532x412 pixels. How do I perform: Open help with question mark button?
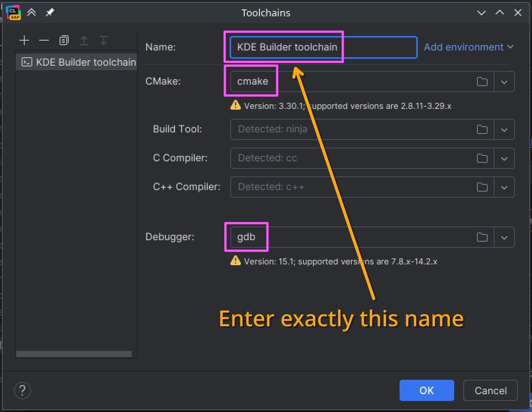tap(22, 390)
